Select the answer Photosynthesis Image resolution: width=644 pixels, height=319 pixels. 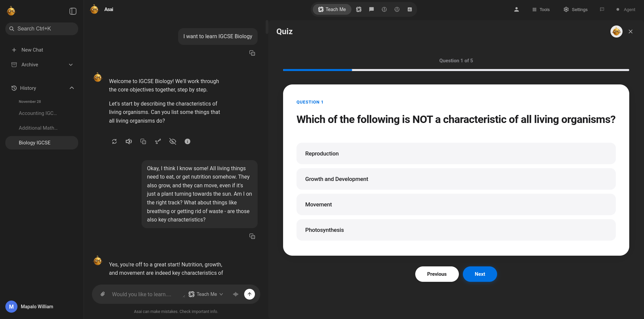[x=456, y=230]
